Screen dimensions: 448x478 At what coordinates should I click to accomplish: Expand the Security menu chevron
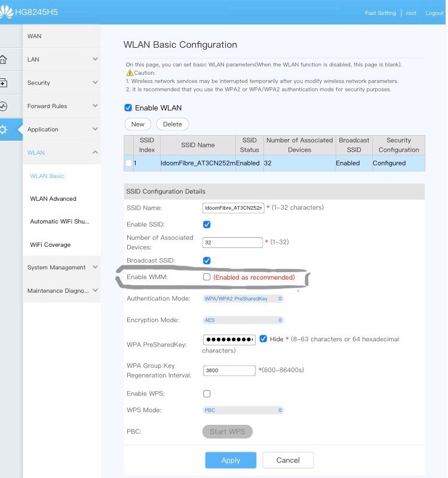coord(95,83)
